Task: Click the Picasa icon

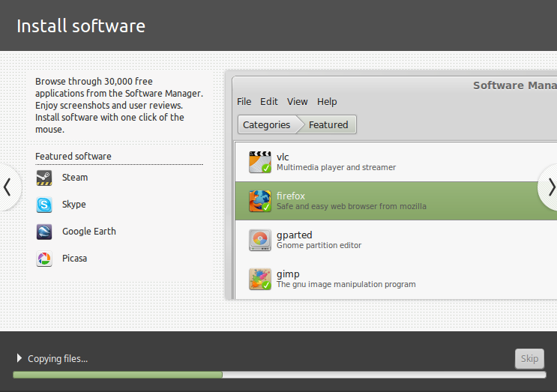Action: tap(44, 259)
